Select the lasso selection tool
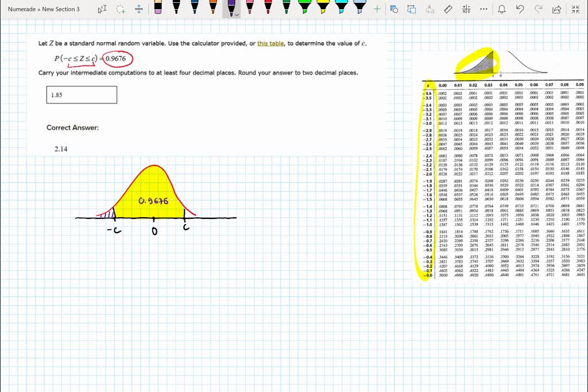 pyautogui.click(x=121, y=9)
